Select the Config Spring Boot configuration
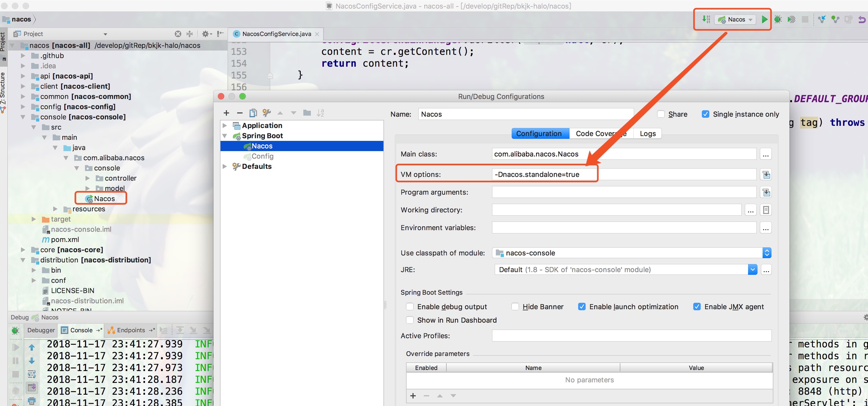The height and width of the screenshot is (406, 868). [x=262, y=156]
